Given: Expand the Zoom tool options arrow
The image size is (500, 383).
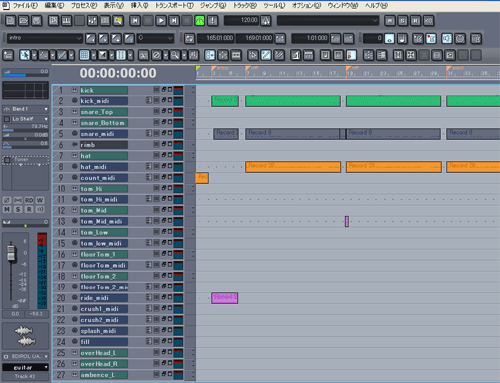Looking at the screenshot, I should [184, 55].
